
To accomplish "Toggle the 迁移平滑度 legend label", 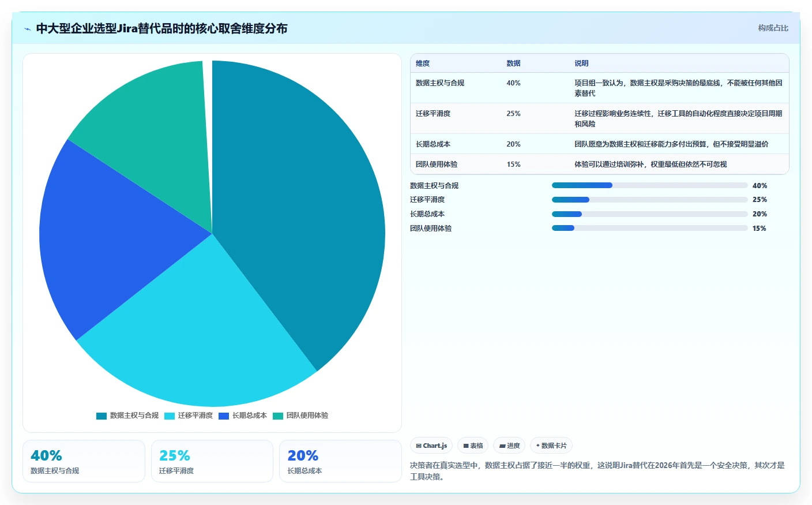I will (x=196, y=416).
